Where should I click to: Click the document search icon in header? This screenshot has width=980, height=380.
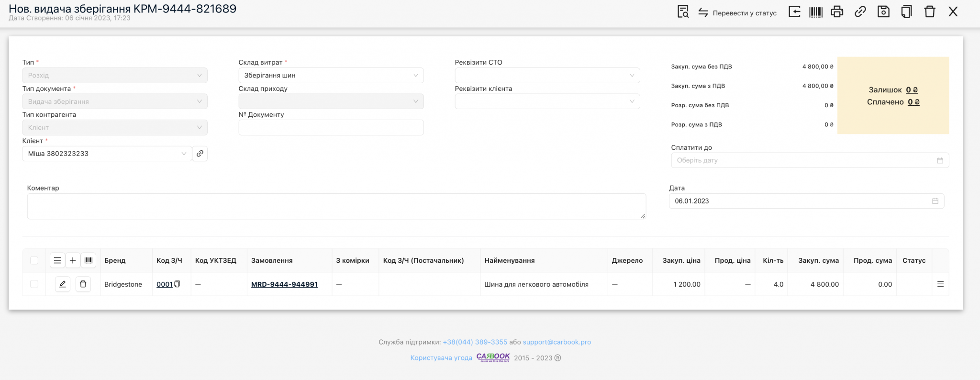(683, 12)
